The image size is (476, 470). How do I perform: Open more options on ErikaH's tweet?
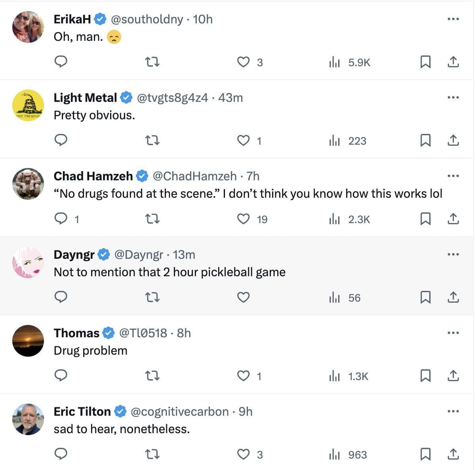pyautogui.click(x=453, y=19)
